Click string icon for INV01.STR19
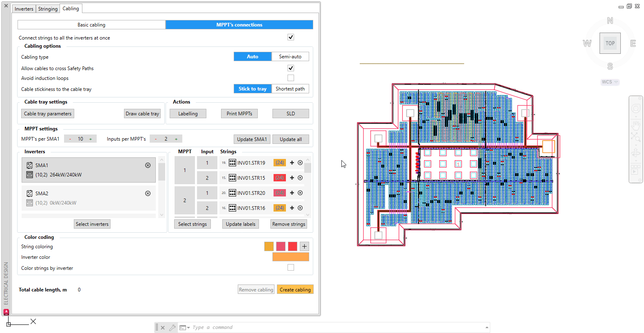Image resolution: width=644 pixels, height=333 pixels. (232, 163)
